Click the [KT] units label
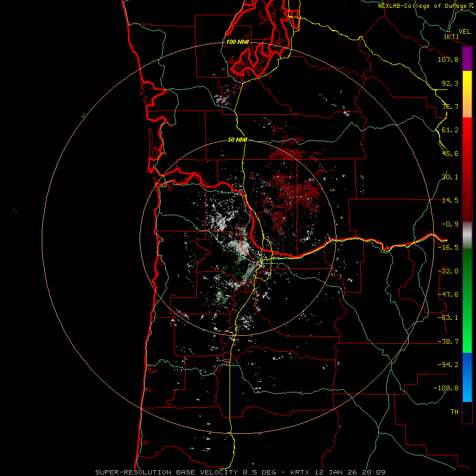Viewport: 476px width, 476px height. click(x=452, y=36)
